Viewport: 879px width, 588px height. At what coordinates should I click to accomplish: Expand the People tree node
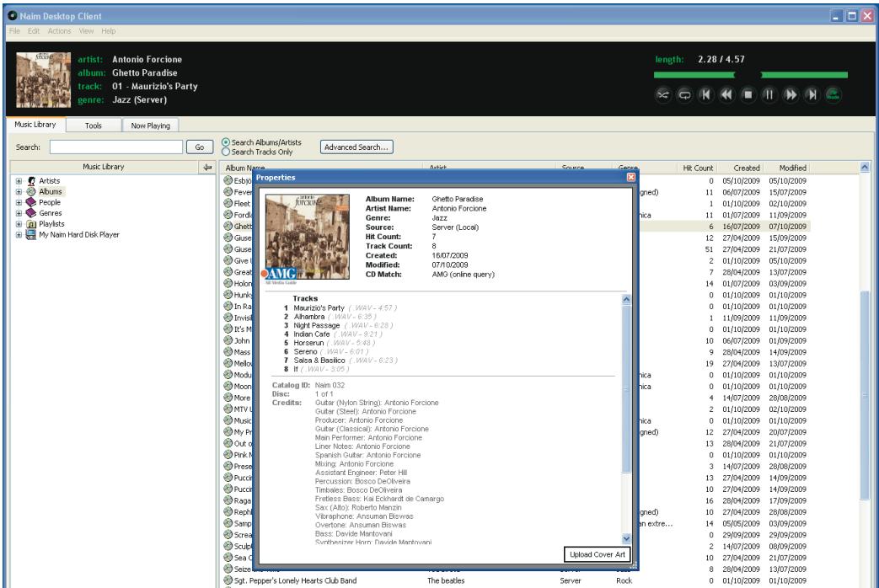pyautogui.click(x=19, y=202)
